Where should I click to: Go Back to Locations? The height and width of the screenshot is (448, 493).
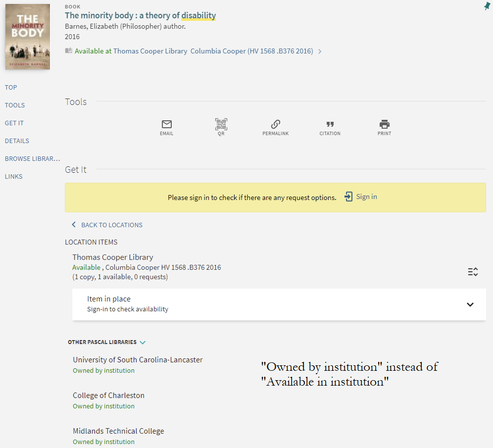click(111, 225)
